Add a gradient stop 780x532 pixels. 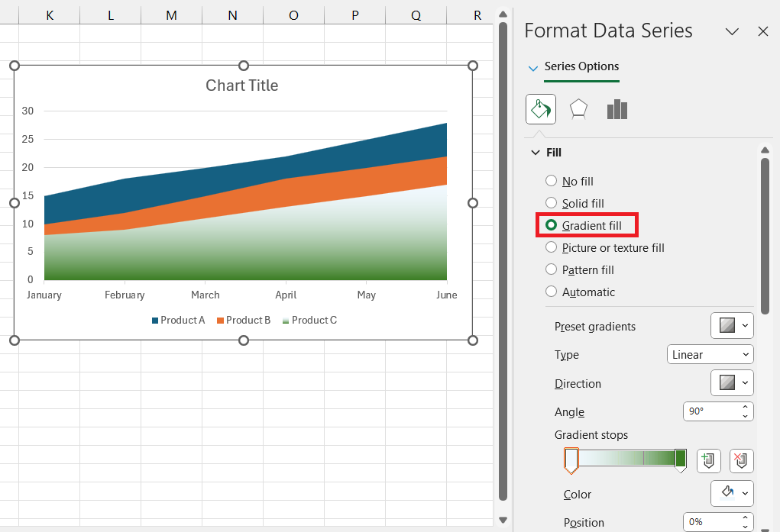tap(708, 460)
